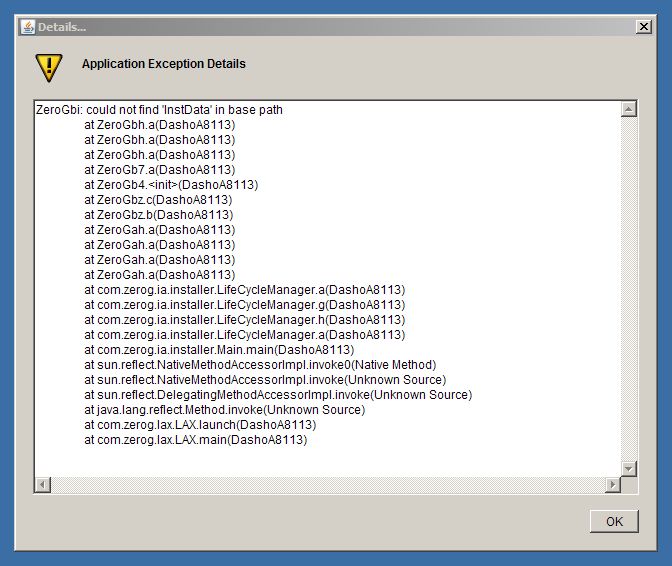The width and height of the screenshot is (672, 566).
Task: Click the vertical scrollbar up arrow
Action: 628,109
